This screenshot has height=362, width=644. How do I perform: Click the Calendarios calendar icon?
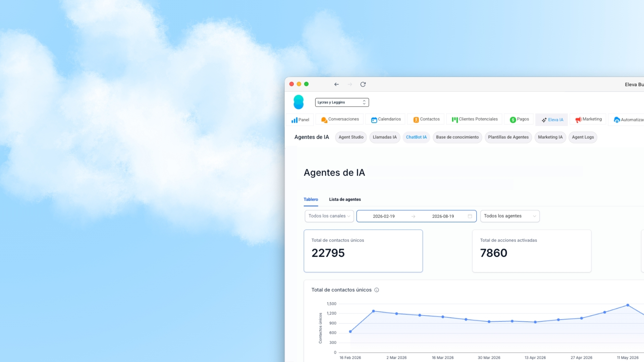coord(374,120)
